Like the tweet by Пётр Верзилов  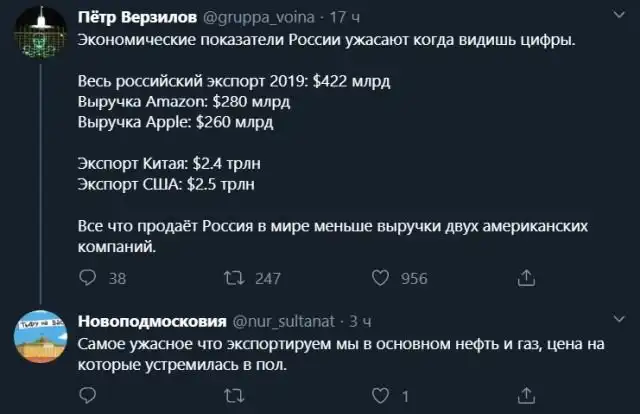click(x=379, y=279)
